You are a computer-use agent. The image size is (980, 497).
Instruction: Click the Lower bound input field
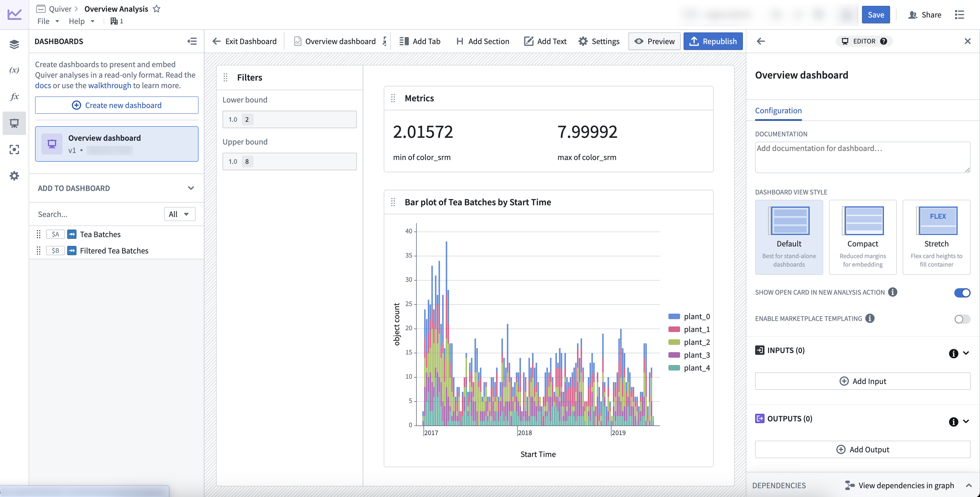pyautogui.click(x=289, y=119)
